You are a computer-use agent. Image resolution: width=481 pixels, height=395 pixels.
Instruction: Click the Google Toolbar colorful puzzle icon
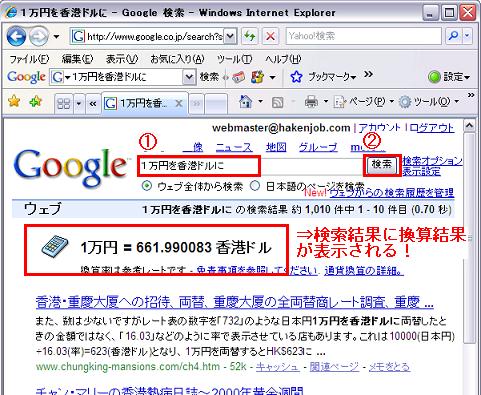258,77
